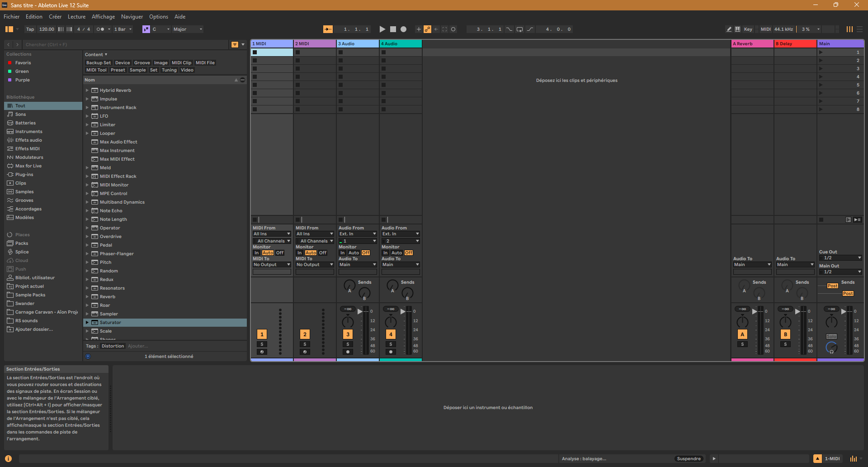Click the MIDI Arrangement Overdub plus icon
Viewport: 868px width, 467px height.
419,29
